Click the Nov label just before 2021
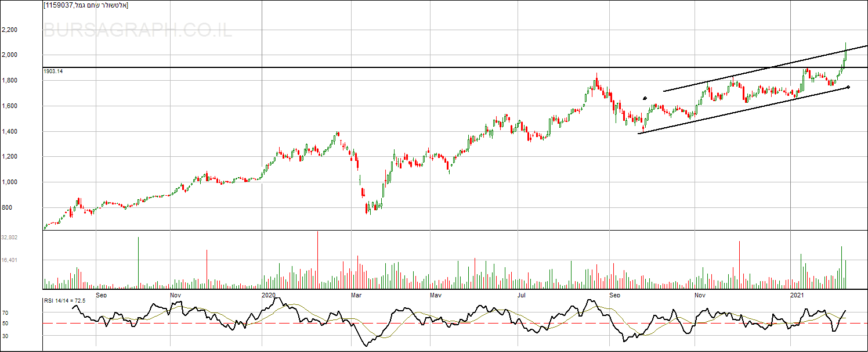Viewport: 868px width, 352px height. point(700,295)
